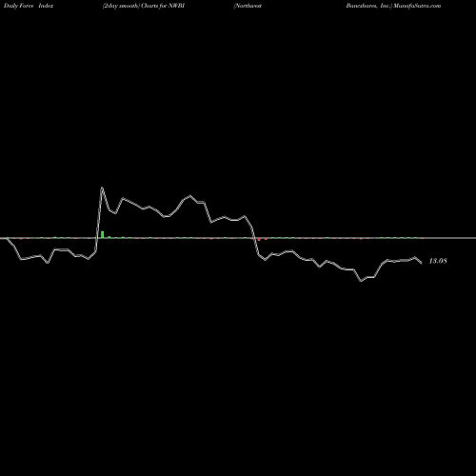Click the 'Bancshares, Inc.) MunafaSutra.com' text

(393, 6)
